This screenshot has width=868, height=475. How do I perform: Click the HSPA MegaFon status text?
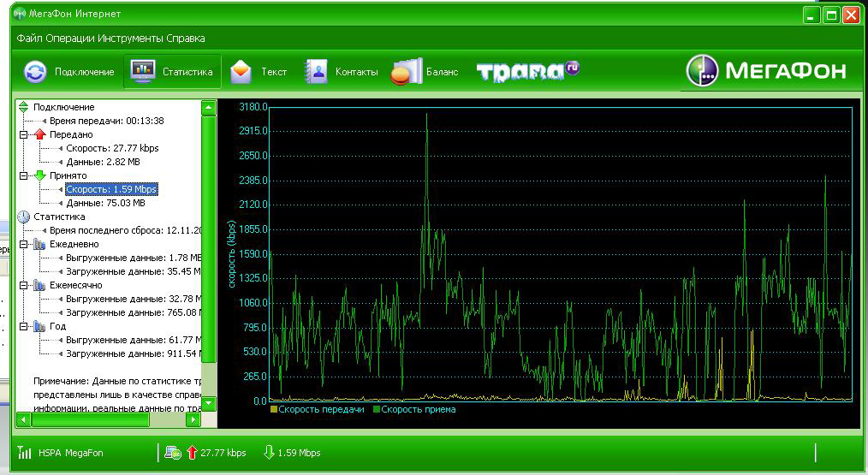tap(71, 453)
